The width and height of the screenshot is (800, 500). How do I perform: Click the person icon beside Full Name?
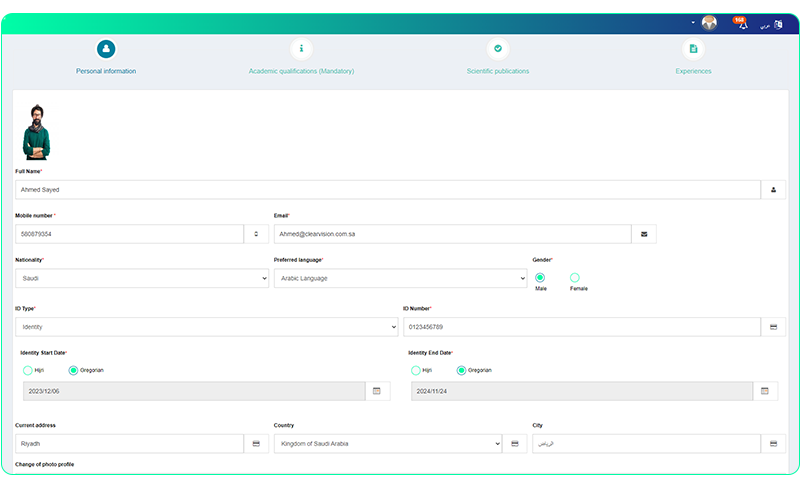coord(774,189)
